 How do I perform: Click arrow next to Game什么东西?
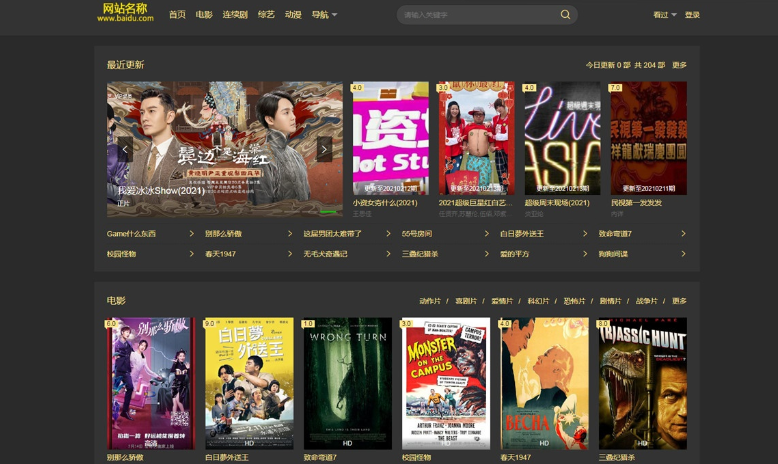tap(192, 234)
